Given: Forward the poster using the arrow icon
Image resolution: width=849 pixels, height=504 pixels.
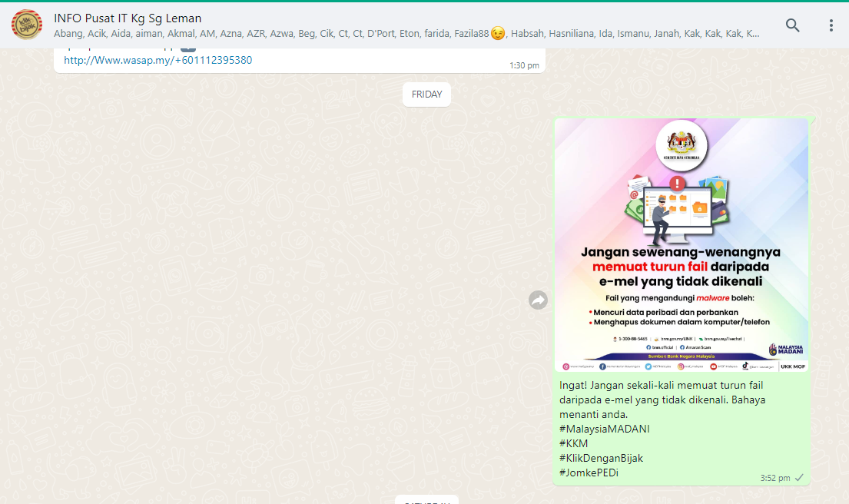Looking at the screenshot, I should pos(539,300).
